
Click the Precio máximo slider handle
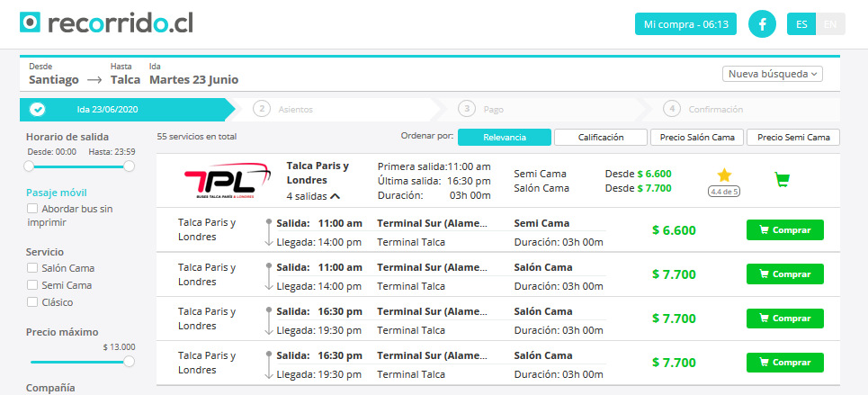point(129,362)
